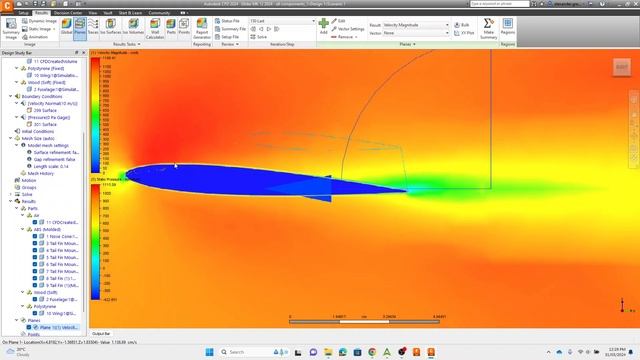Click the Solve icon in Iteration/Step
The image size is (640, 360).
click(x=253, y=37)
